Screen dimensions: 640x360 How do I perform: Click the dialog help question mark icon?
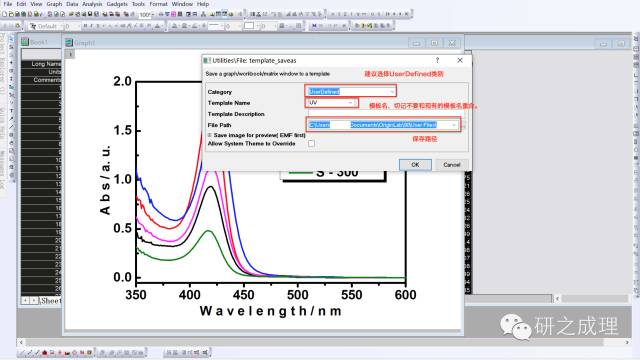click(x=438, y=60)
